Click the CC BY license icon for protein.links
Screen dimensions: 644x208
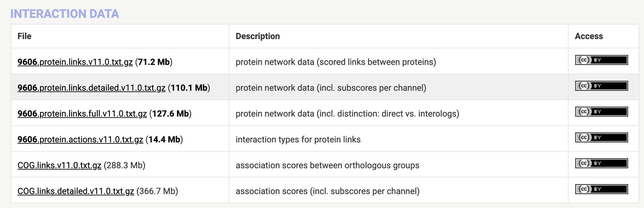[601, 60]
